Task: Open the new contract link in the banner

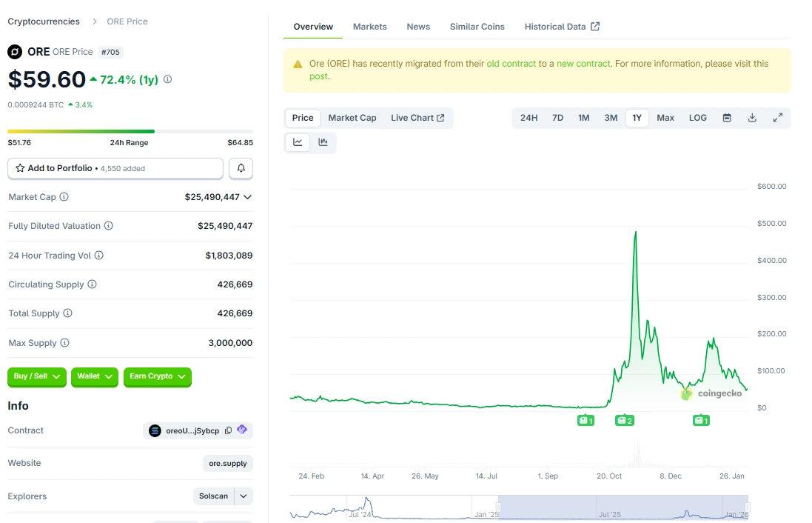Action: coord(583,63)
